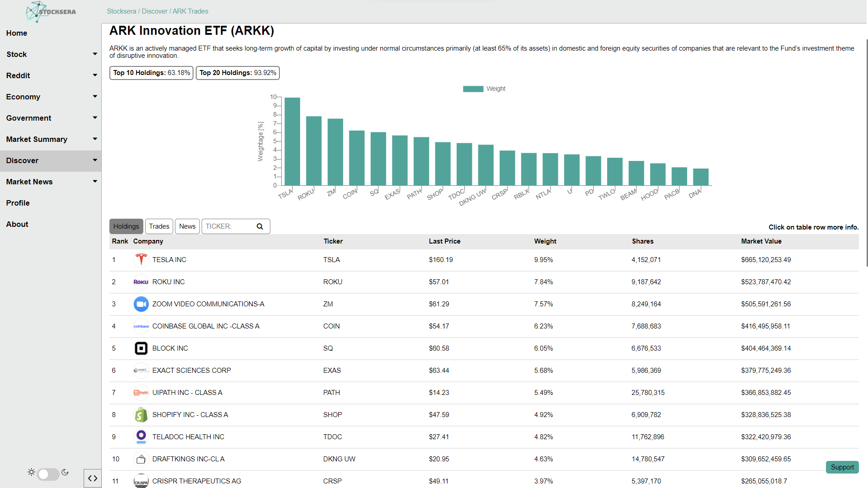This screenshot has width=868, height=488.
Task: Open the Discover breadcrumb link
Action: click(154, 11)
